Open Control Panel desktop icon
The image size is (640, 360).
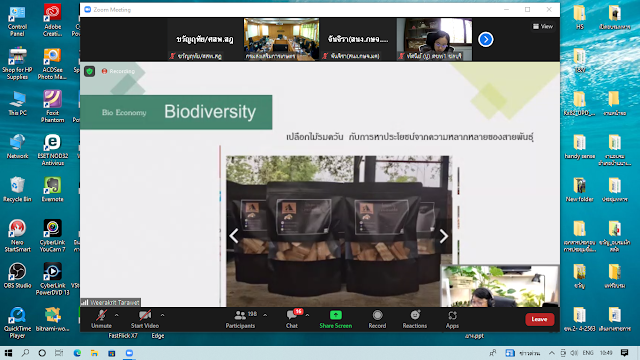[x=17, y=21]
